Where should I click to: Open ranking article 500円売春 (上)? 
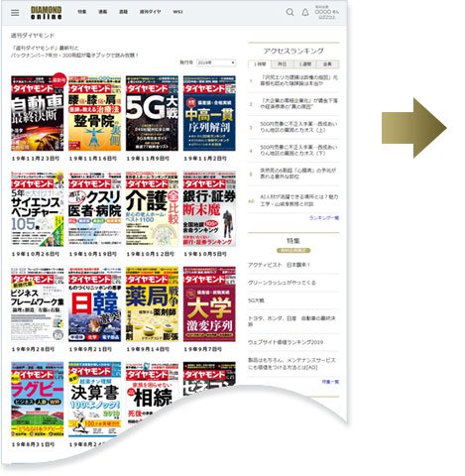tap(298, 127)
